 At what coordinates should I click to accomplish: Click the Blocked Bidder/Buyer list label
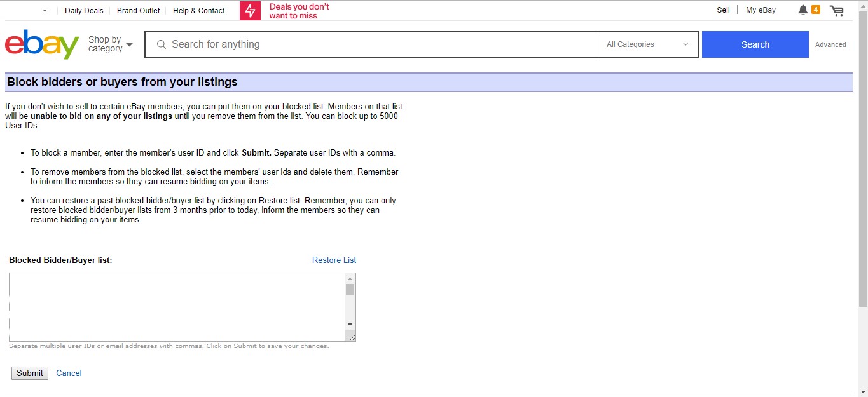coord(60,260)
